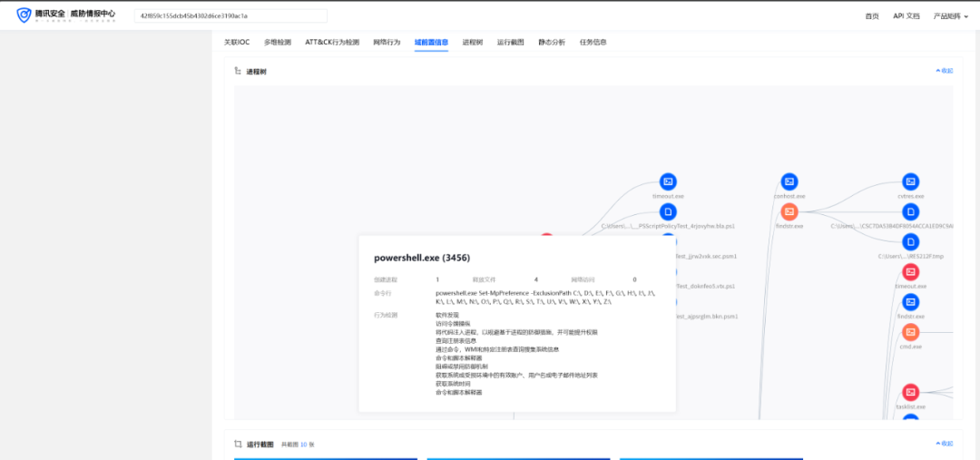Collapse the 运行截图 section with 收起
Image resolution: width=980 pixels, height=460 pixels.
[945, 443]
